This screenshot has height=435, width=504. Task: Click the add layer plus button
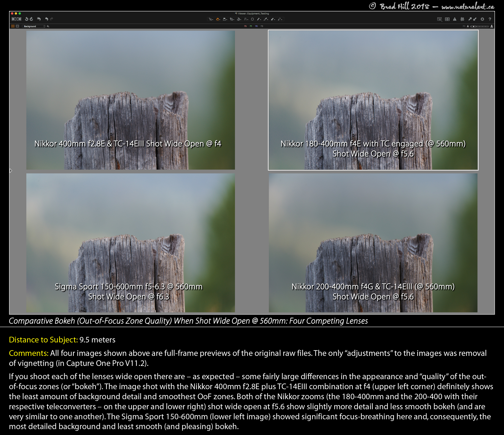48,26
